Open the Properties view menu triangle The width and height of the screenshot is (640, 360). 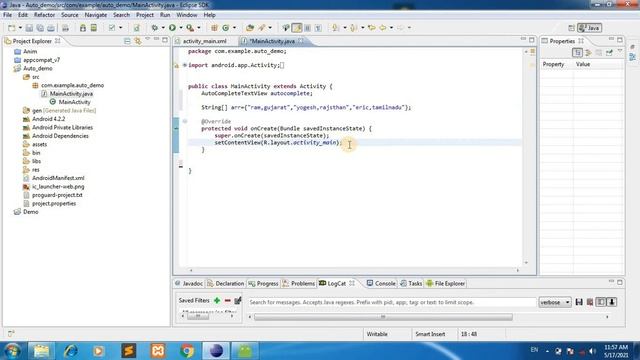[620, 51]
